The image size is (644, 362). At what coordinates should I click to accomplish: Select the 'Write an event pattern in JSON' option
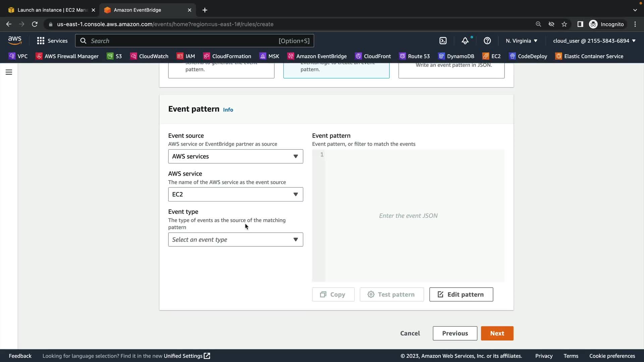451,70
